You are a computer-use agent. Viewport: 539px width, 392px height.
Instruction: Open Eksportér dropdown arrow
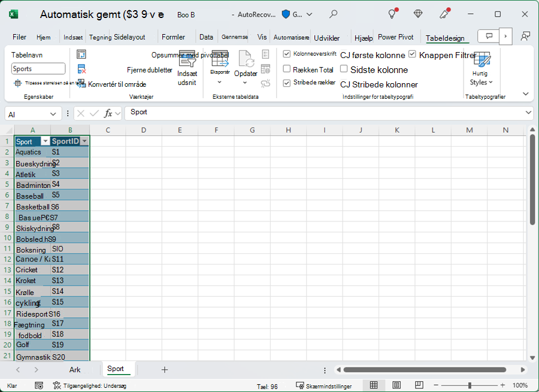point(220,82)
